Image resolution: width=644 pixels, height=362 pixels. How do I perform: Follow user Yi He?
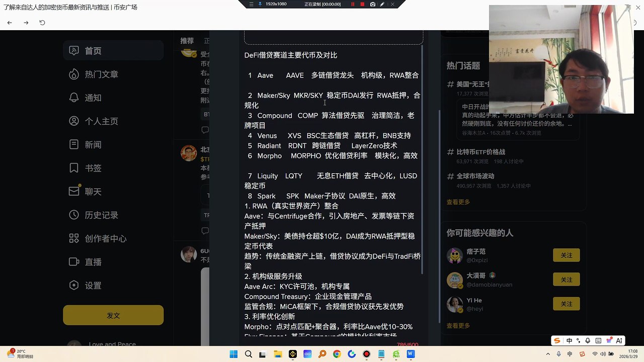567,304
